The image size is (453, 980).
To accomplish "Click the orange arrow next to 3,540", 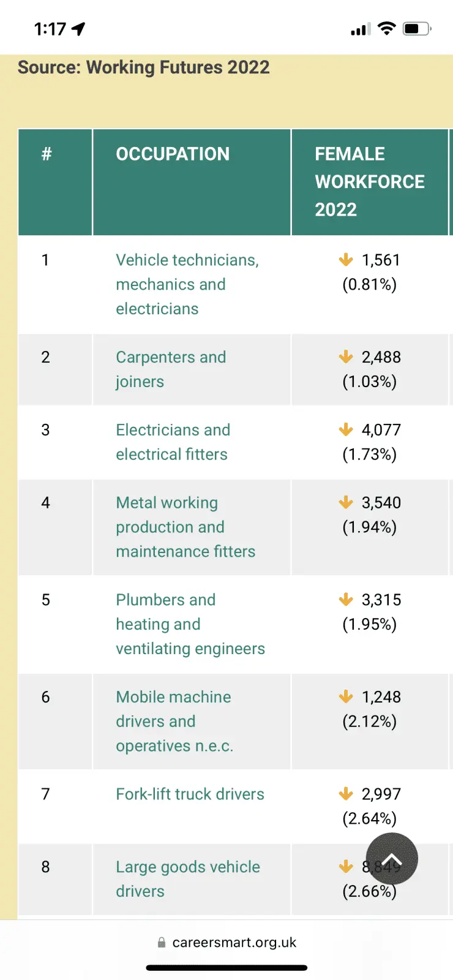I will (346, 503).
